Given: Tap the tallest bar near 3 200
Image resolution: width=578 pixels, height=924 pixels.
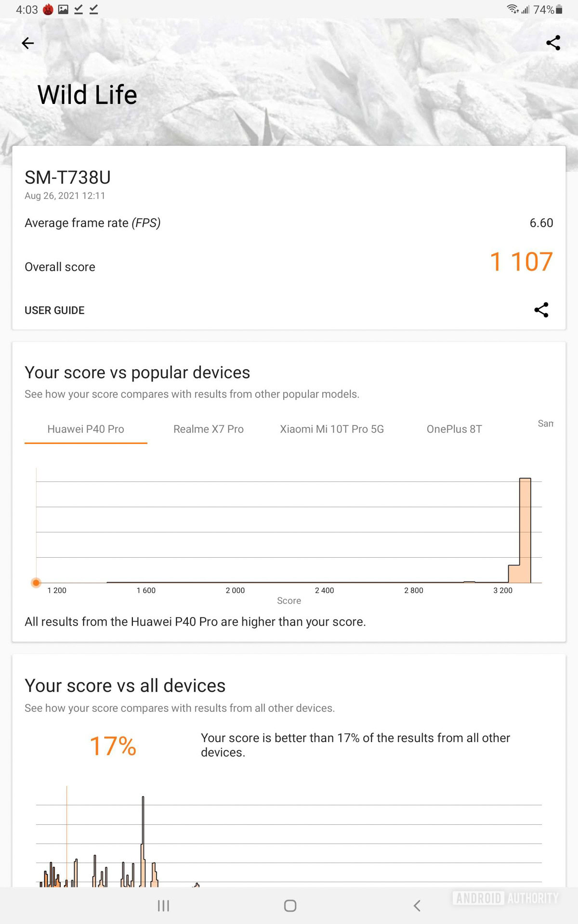Looking at the screenshot, I should [525, 529].
